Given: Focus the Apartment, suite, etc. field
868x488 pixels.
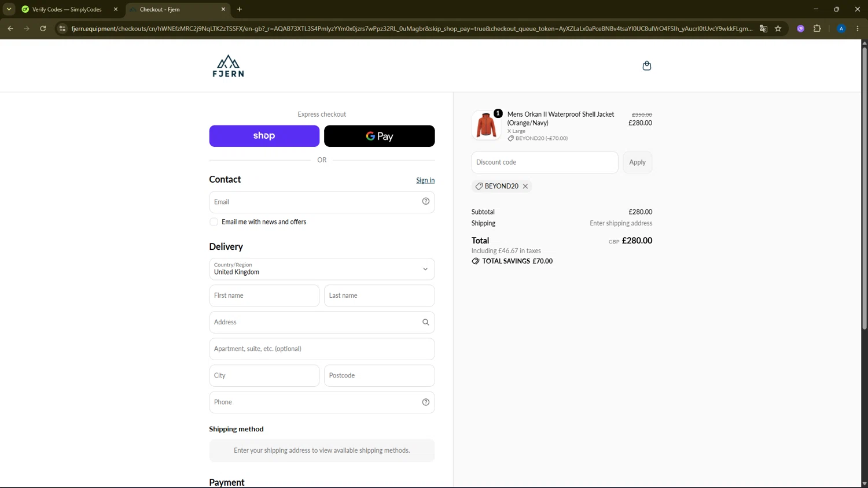Looking at the screenshot, I should tap(322, 349).
